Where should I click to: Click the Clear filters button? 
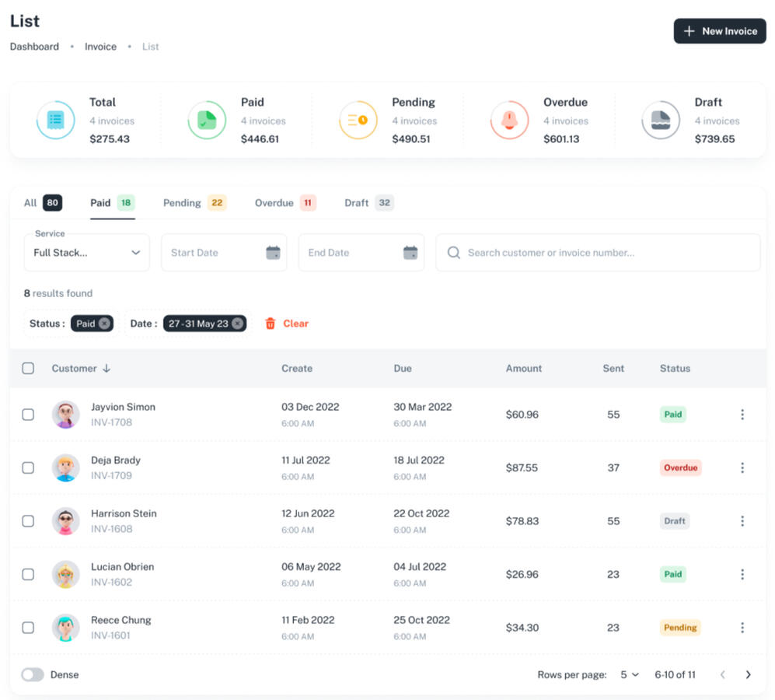point(287,324)
